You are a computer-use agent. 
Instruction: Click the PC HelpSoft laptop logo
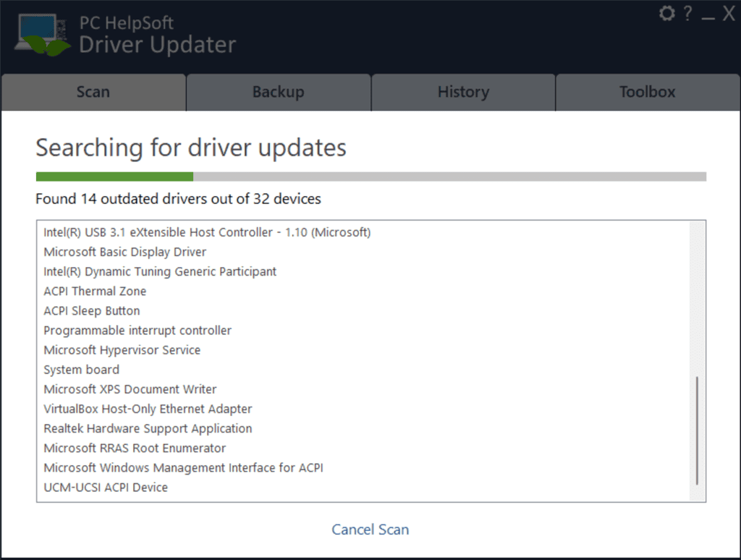click(x=43, y=35)
